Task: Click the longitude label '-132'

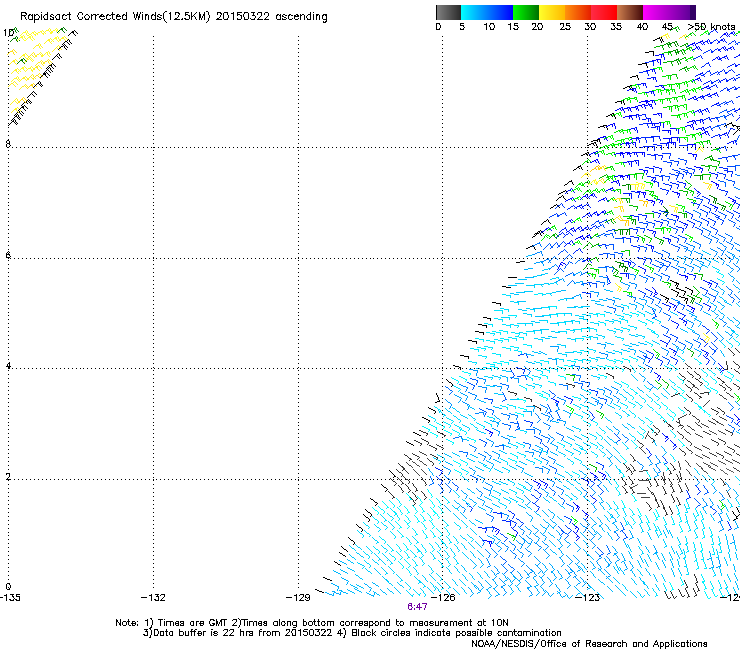Action: (x=153, y=598)
